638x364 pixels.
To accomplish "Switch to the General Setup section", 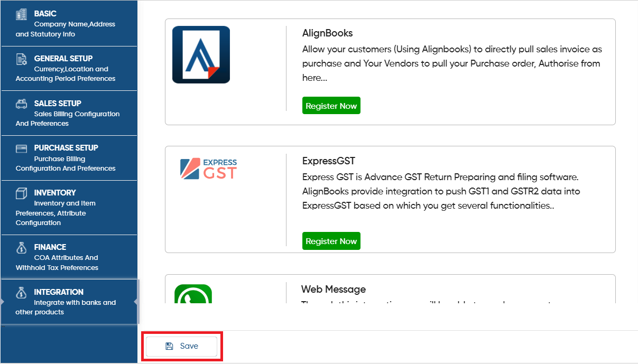I will point(69,68).
